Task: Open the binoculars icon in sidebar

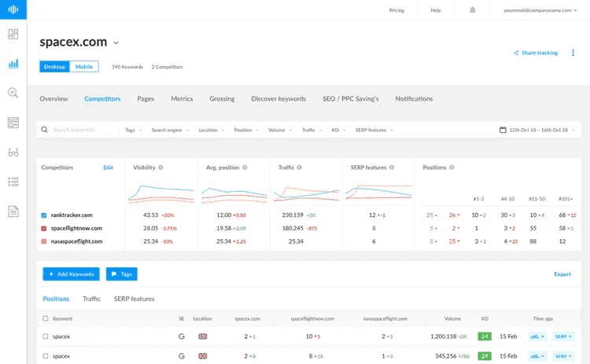Action: point(13,152)
